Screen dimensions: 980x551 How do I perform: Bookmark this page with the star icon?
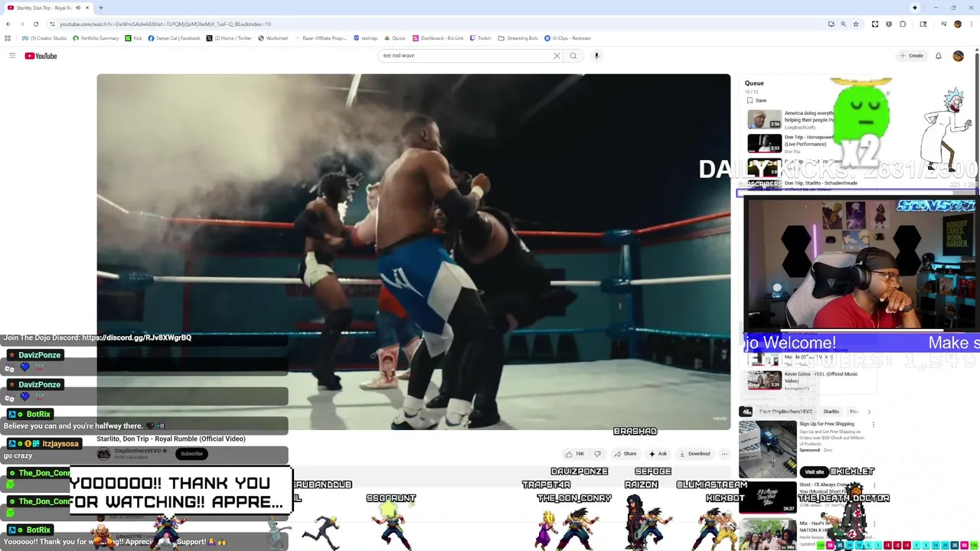(x=856, y=24)
